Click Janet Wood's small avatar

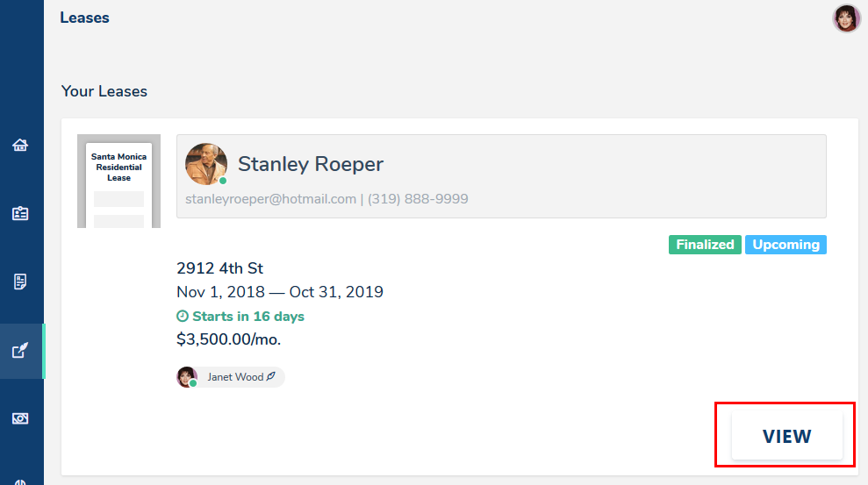pos(187,377)
